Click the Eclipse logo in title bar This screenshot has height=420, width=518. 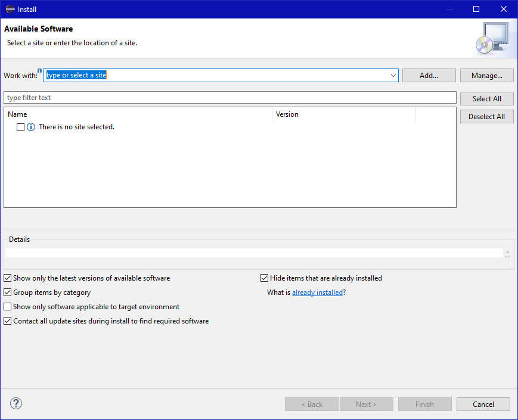(10, 9)
